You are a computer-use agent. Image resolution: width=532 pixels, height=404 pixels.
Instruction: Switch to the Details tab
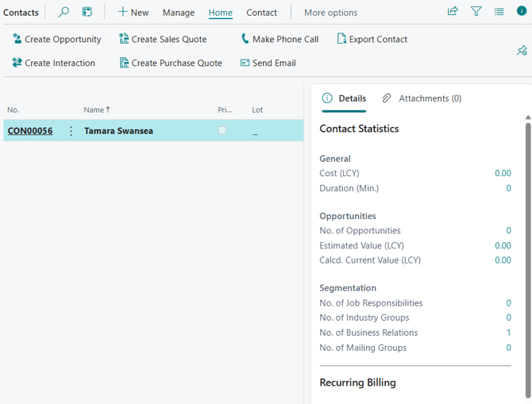pos(344,98)
